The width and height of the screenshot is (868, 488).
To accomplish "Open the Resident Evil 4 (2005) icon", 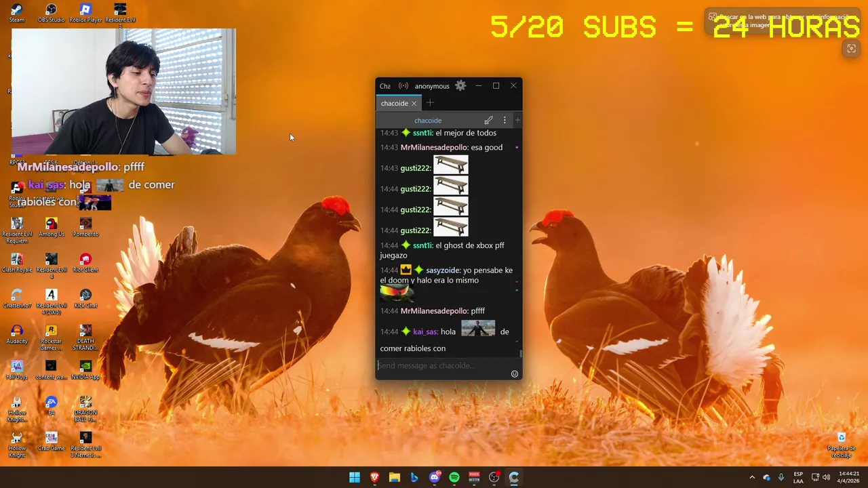I will [51, 302].
